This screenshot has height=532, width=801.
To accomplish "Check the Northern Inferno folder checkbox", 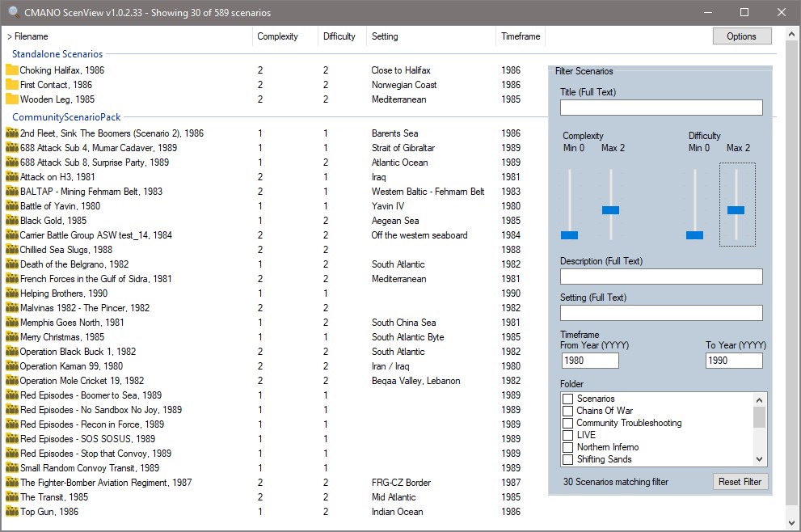I will click(568, 447).
